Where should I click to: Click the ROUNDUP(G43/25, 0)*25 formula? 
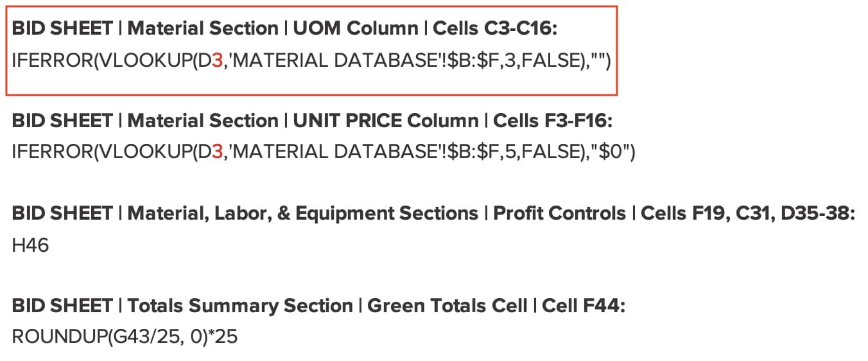click(x=125, y=337)
